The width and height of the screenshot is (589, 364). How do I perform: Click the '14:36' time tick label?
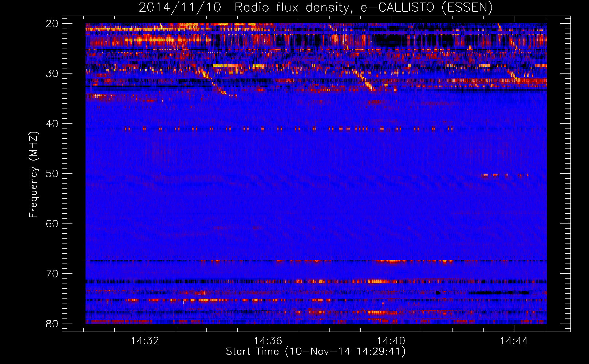click(268, 341)
